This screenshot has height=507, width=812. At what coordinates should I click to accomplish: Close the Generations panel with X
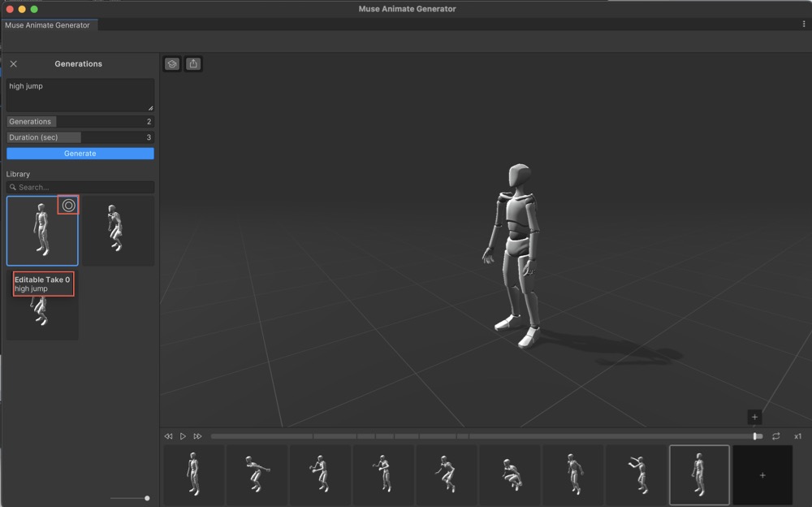coord(13,64)
